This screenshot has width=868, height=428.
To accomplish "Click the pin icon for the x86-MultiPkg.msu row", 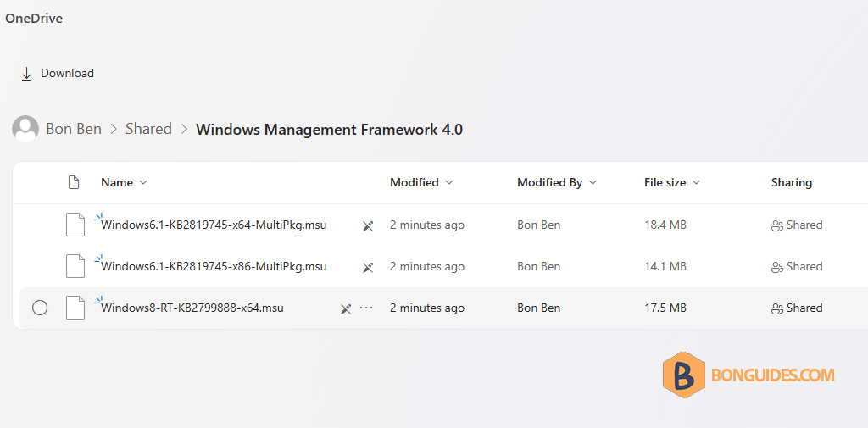I will [368, 268].
